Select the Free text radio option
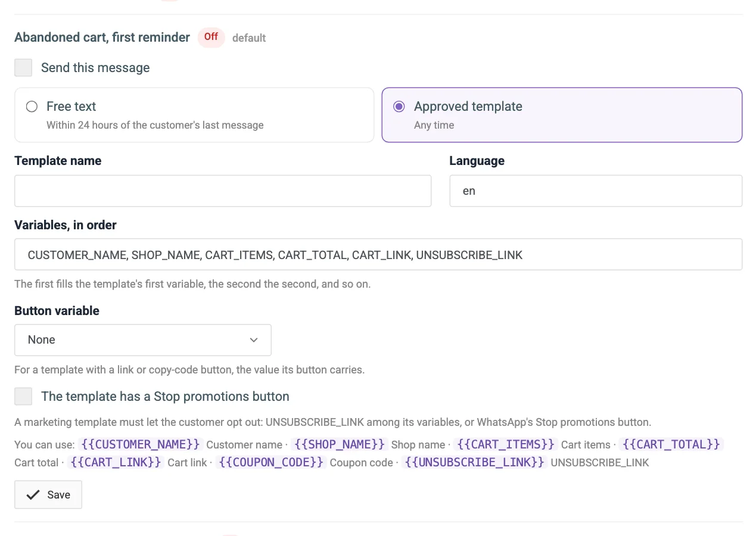The image size is (756, 536). [x=32, y=107]
